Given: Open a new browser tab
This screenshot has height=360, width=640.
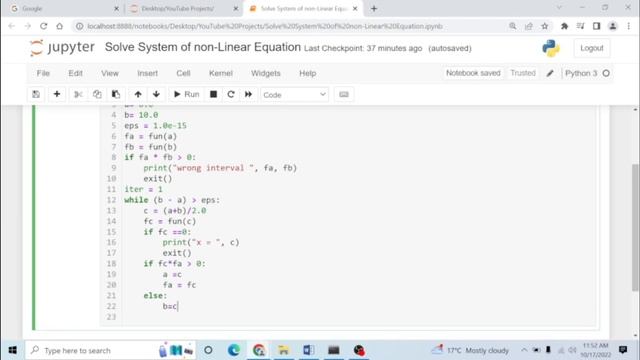Looking at the screenshot, I should (x=374, y=9).
